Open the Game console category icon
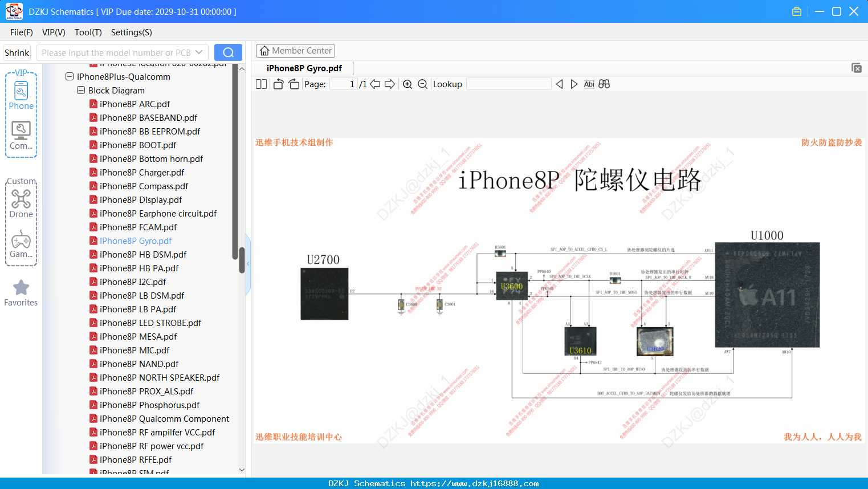 pos(21,244)
